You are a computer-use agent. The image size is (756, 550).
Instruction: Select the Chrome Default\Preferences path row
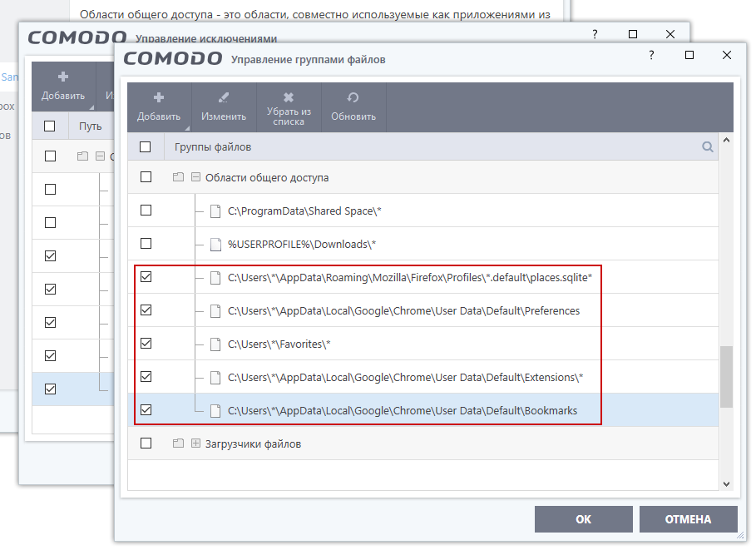tap(423, 310)
